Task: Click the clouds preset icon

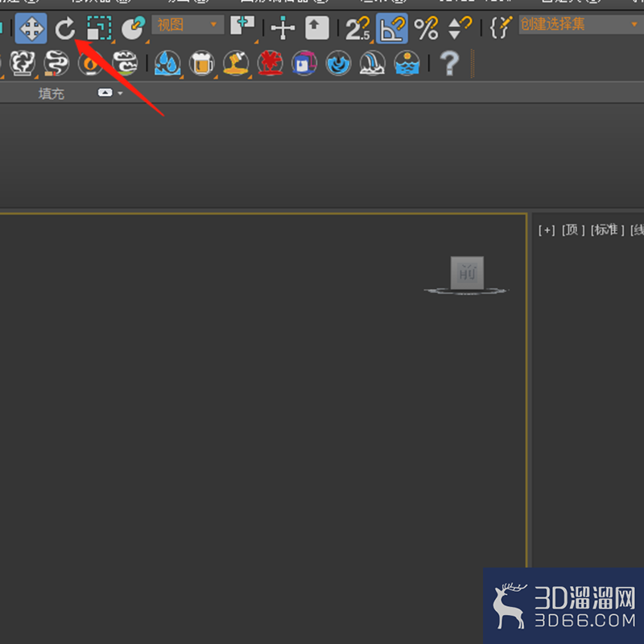Action: point(125,64)
